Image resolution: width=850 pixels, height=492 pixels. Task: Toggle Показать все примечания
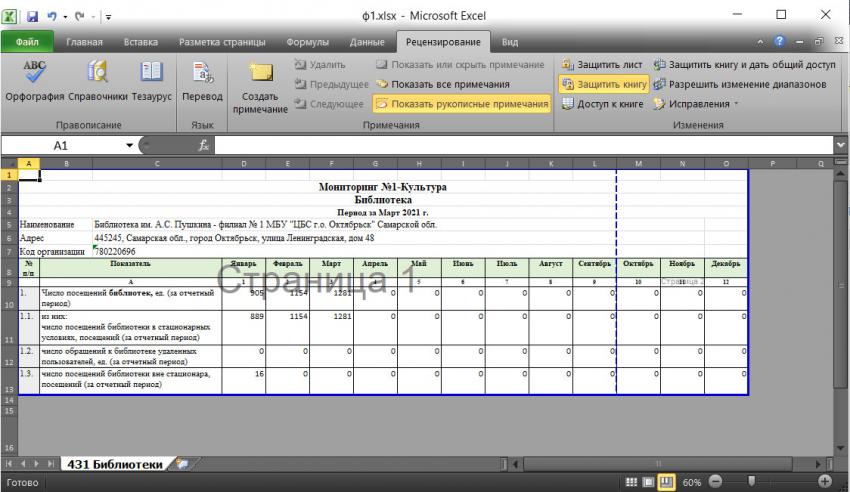pyautogui.click(x=443, y=84)
